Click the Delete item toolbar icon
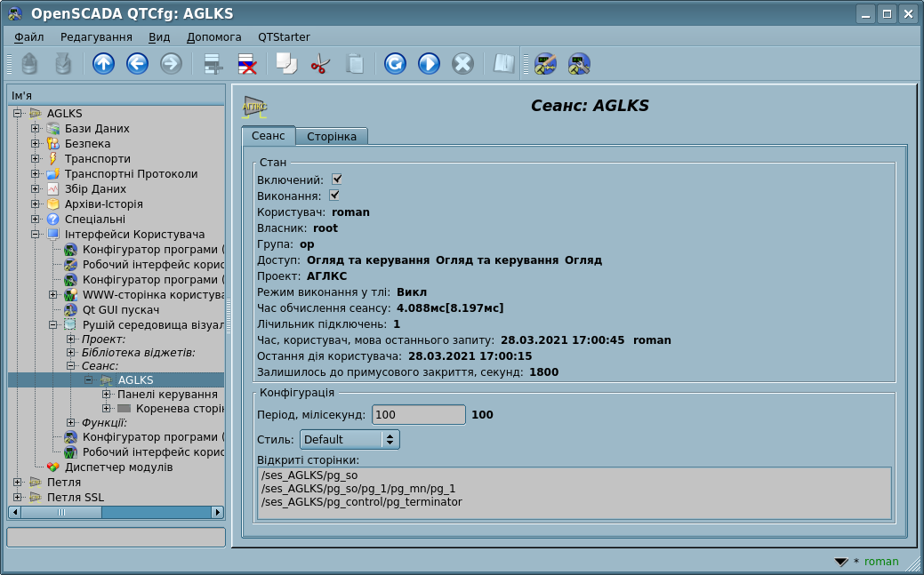 pos(246,63)
